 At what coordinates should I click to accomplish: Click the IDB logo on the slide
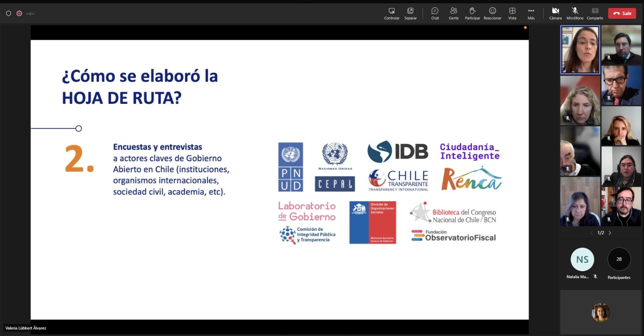click(398, 152)
